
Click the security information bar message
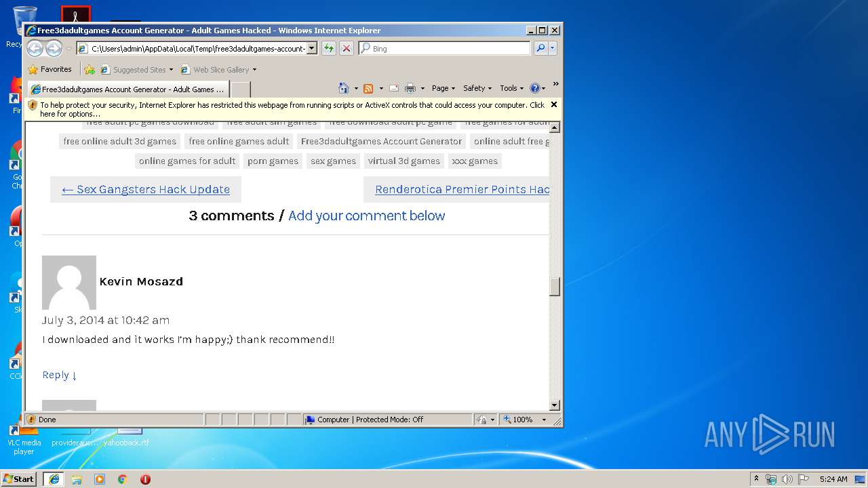tap(292, 109)
